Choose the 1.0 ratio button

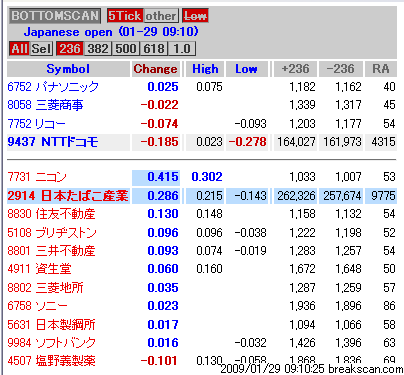(182, 49)
